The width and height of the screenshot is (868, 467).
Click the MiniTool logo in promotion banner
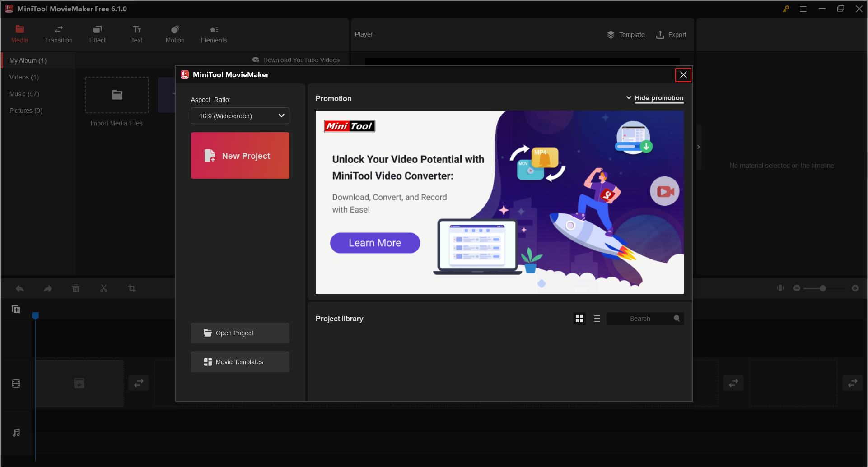[x=350, y=126]
